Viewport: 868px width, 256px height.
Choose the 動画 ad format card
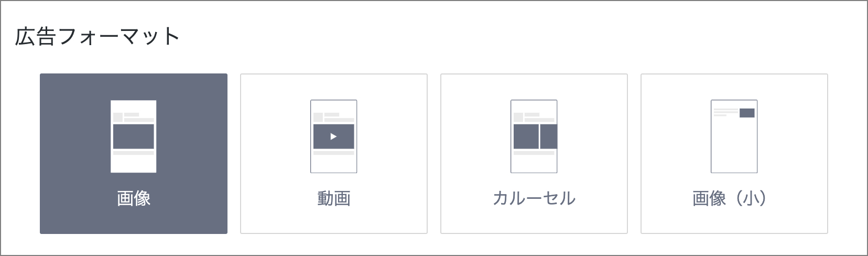tap(334, 154)
